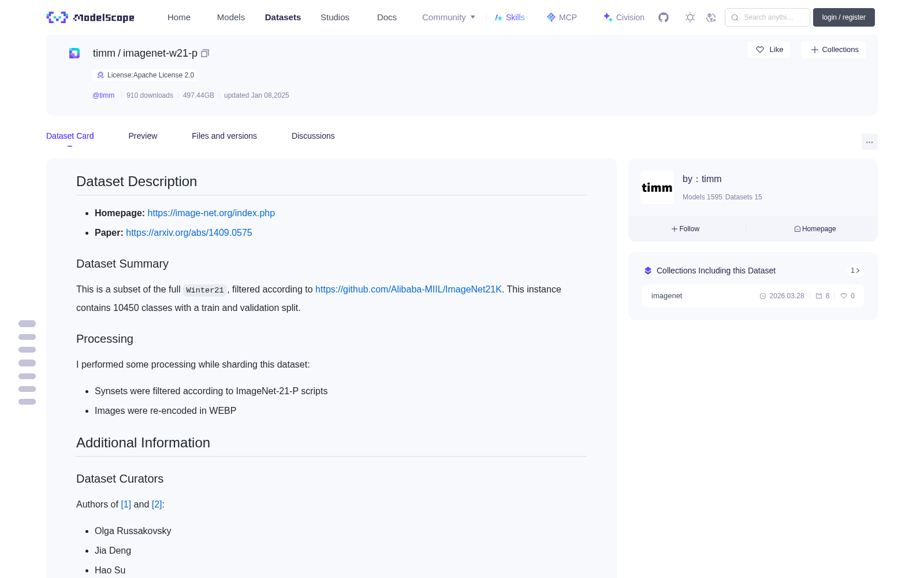Screen dimensions: 924x578
Task: Navigate to Studios
Action: (335, 17)
